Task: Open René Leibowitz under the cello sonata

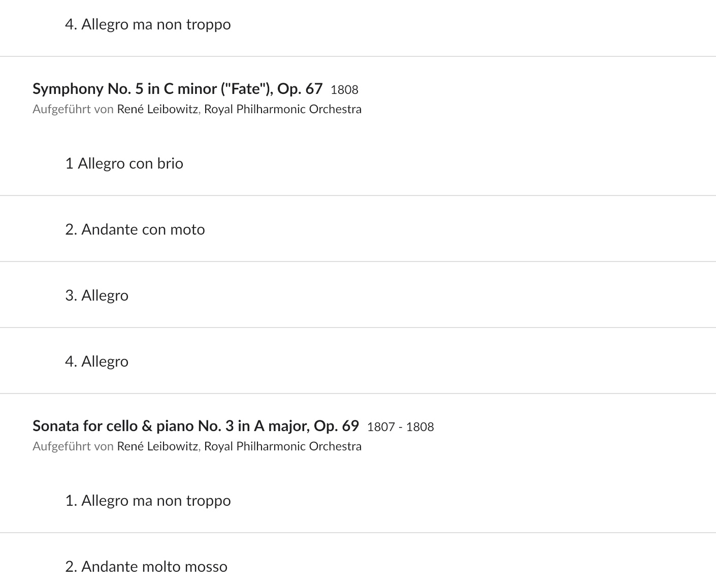Action: 157,446
